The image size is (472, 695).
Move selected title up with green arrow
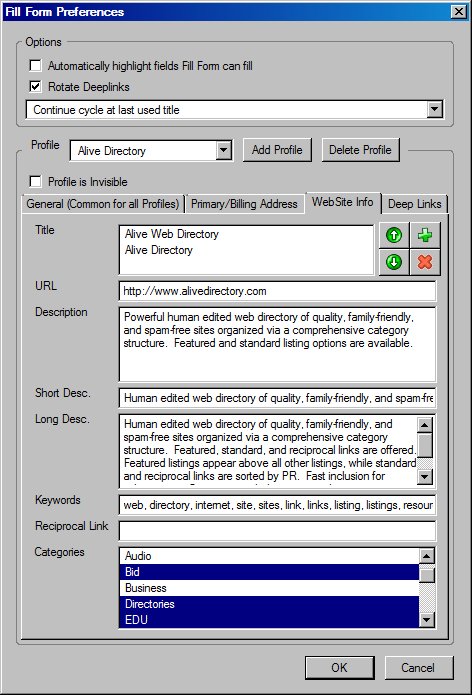[x=394, y=235]
